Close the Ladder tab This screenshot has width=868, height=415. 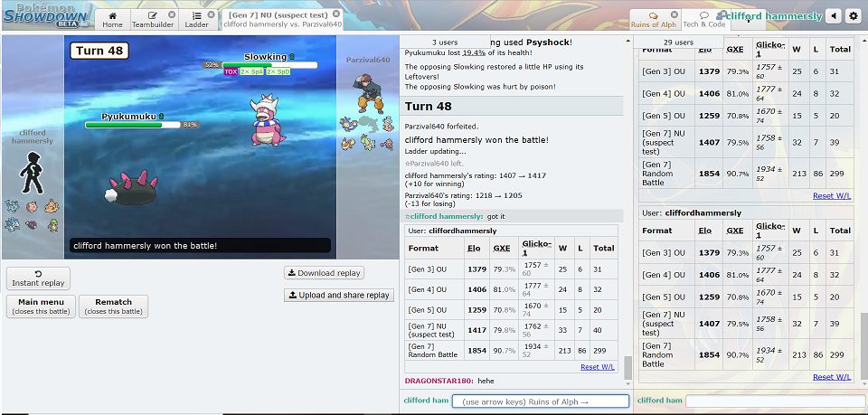point(212,14)
